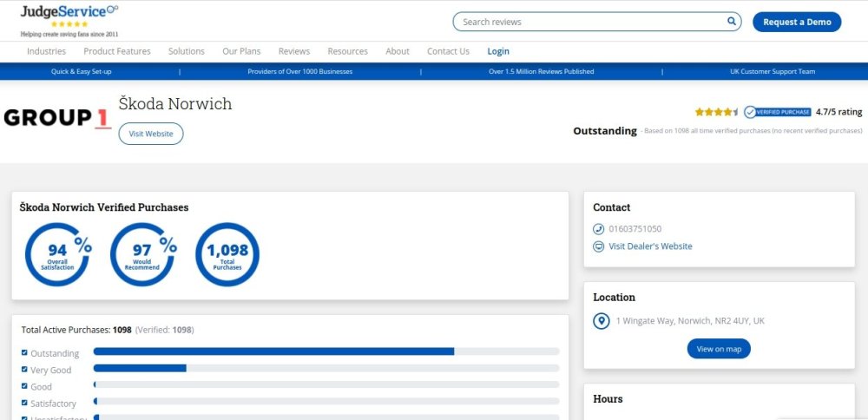The width and height of the screenshot is (868, 420).
Task: Uncheck the Outstanding filter checkbox
Action: click(x=24, y=352)
